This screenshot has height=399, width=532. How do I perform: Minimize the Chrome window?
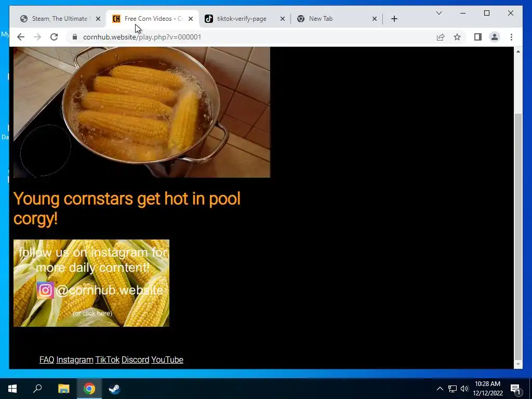(463, 13)
